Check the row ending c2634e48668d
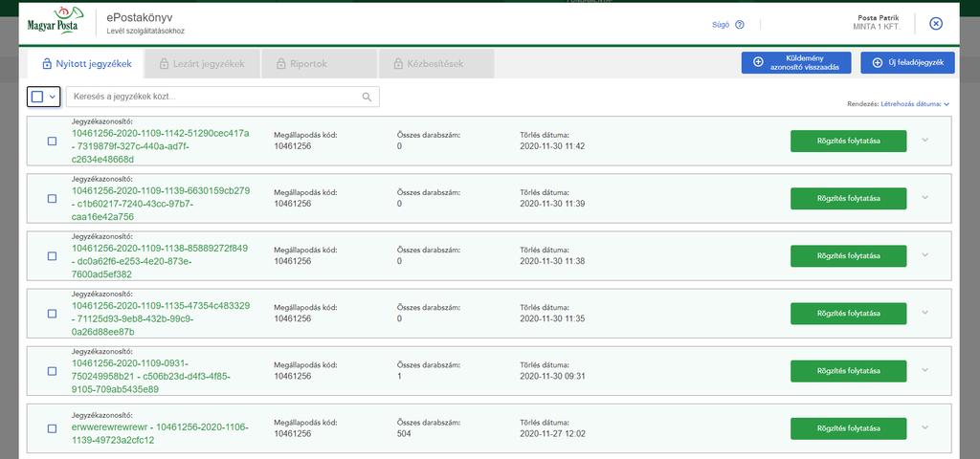Screen dimensions: 980x459 click(52, 142)
